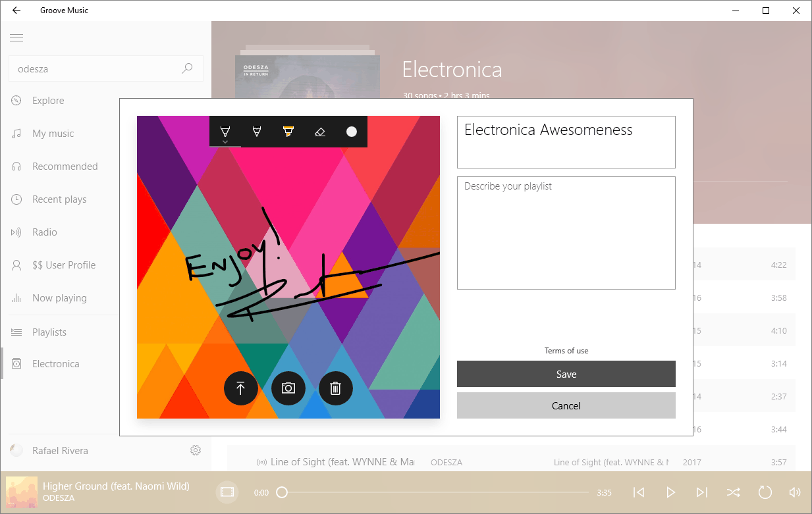Screen dimensions: 812x514
Task: Click the drawing canvas cover image
Action: (x=288, y=267)
